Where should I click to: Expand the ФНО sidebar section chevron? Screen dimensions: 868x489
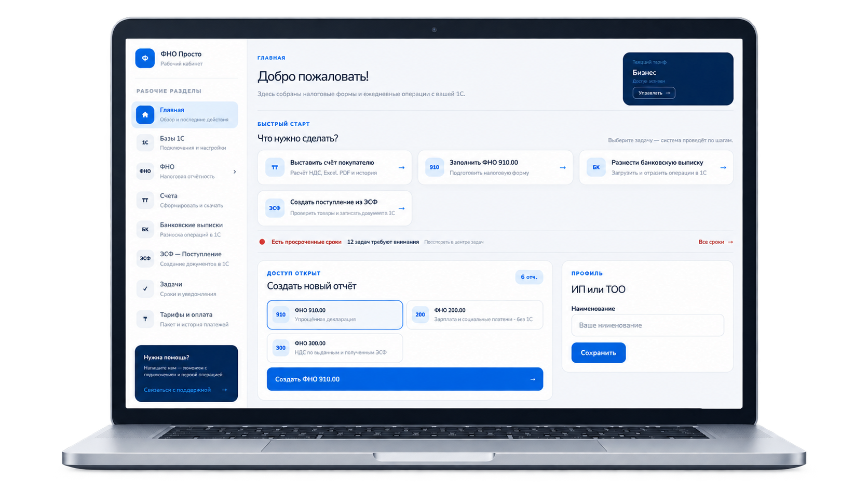click(x=235, y=171)
